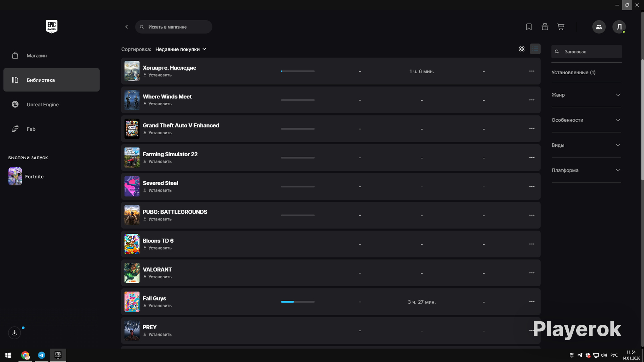This screenshot has width=644, height=362.
Task: Open Chrome from the taskbar
Action: (25, 355)
